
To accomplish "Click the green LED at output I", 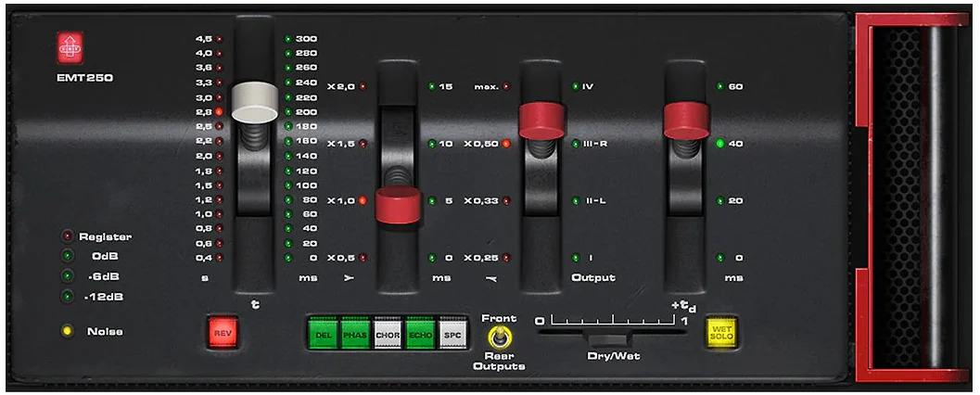I will (576, 258).
